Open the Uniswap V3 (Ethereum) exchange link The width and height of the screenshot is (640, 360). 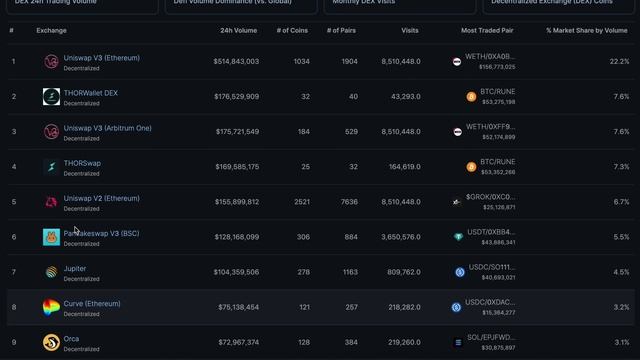102,58
